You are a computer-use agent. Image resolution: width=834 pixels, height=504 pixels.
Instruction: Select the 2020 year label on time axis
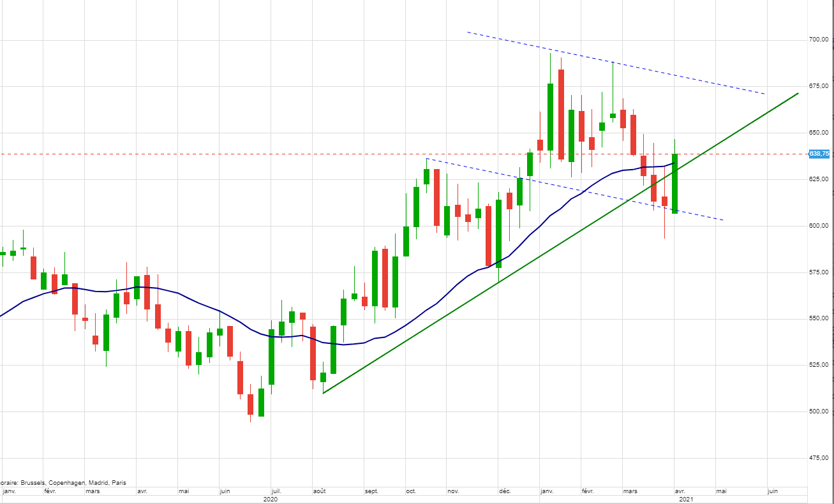pyautogui.click(x=270, y=500)
